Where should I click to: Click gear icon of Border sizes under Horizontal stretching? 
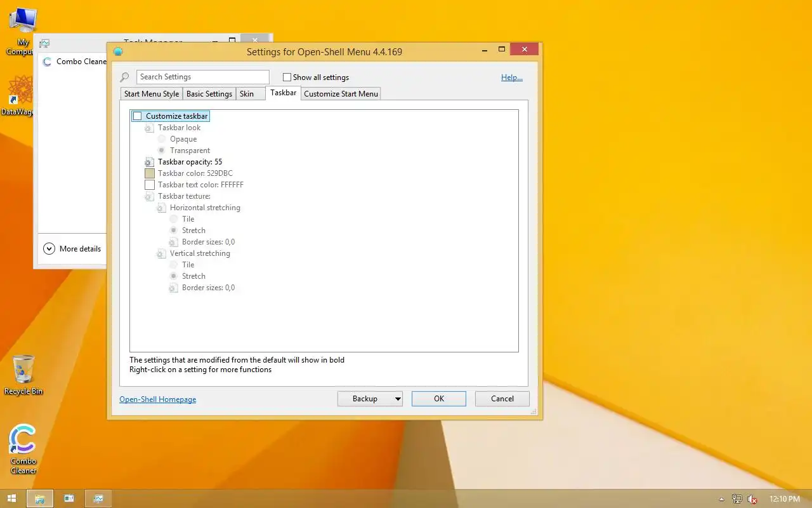pos(173,242)
